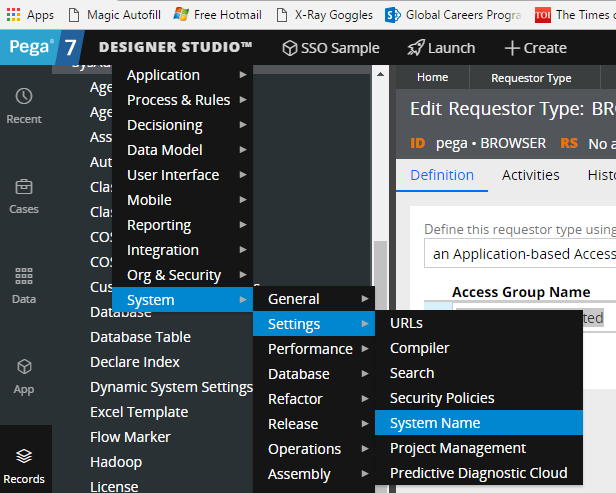Select Declare Index record type

(135, 362)
